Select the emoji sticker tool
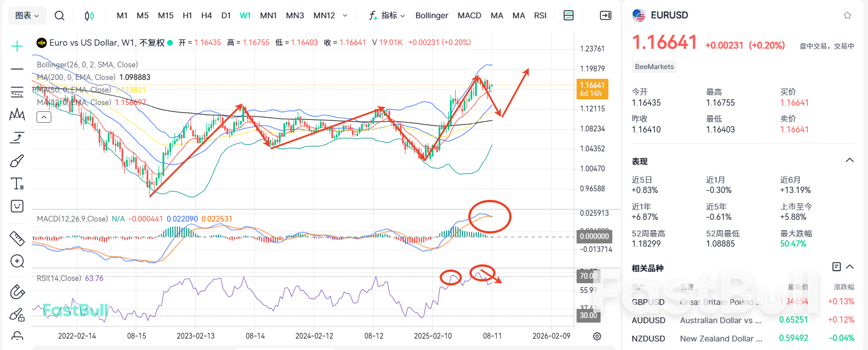The width and height of the screenshot is (868, 350). click(x=17, y=206)
